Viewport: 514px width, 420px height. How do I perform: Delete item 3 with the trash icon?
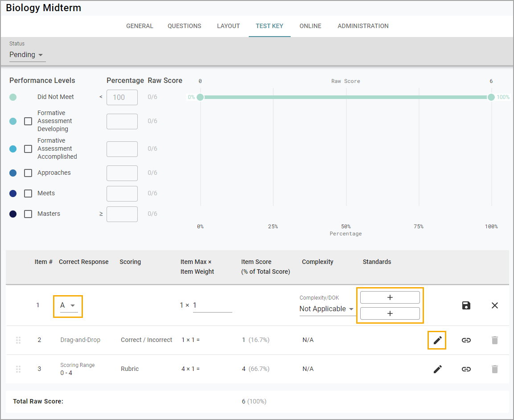tap(495, 369)
